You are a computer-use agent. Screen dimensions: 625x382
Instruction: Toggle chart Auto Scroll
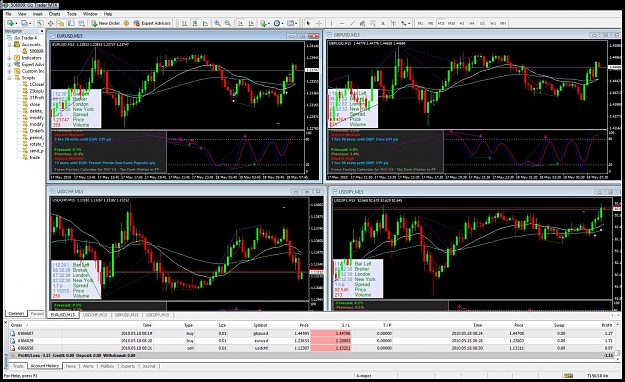tap(240, 24)
